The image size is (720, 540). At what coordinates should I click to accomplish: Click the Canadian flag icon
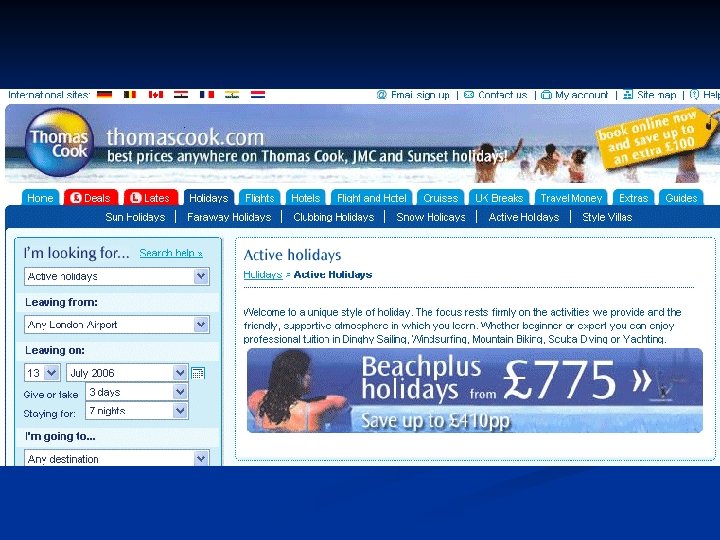pyautogui.click(x=156, y=95)
